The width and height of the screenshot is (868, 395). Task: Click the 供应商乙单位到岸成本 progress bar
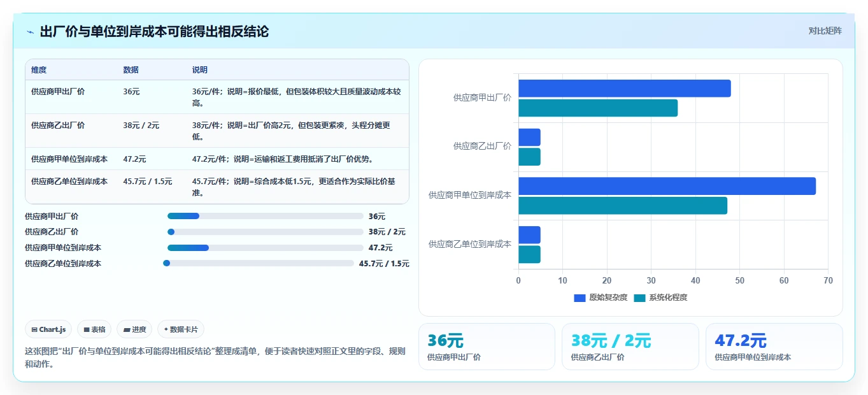tap(259, 263)
